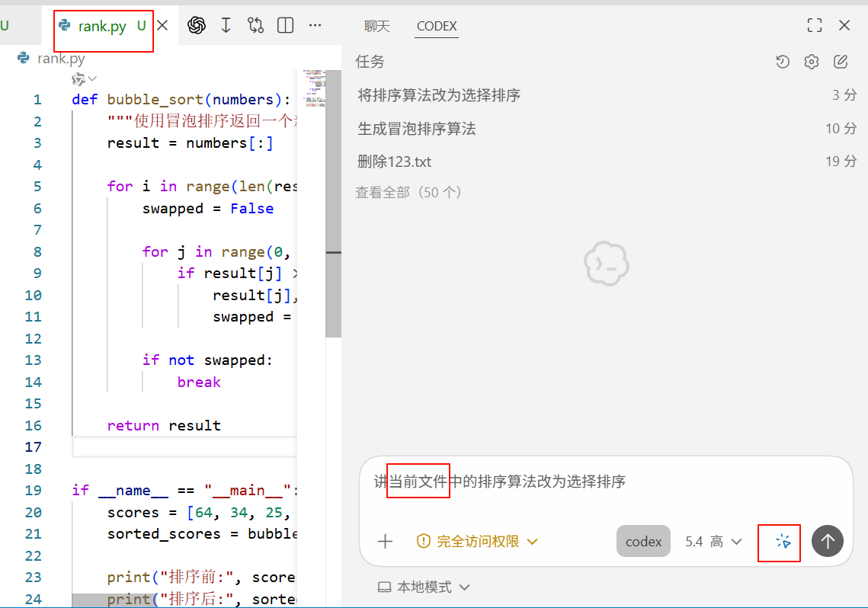
Task: Click line number 17 in the gutter
Action: pos(34,447)
